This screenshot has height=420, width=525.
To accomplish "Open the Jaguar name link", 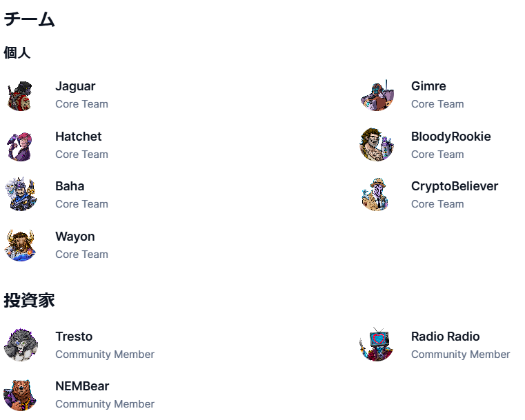I will pos(75,86).
